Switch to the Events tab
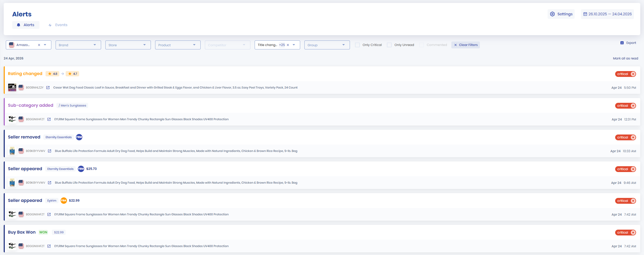Image resolution: width=644 pixels, height=255 pixels. [58, 25]
